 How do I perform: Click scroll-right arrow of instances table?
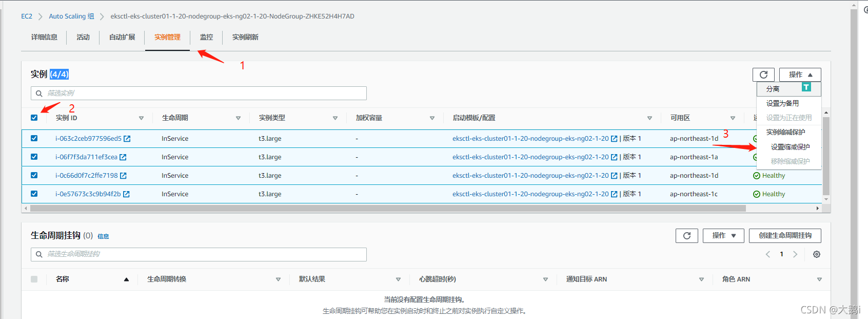[x=818, y=209]
